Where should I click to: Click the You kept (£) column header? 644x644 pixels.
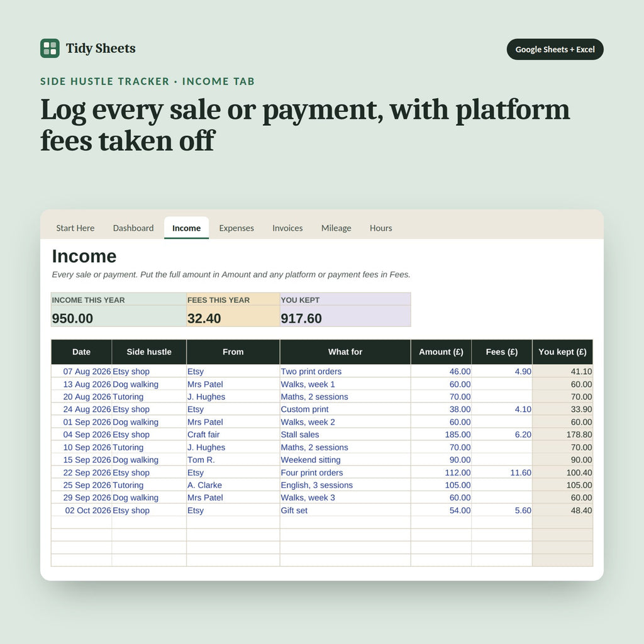point(562,352)
